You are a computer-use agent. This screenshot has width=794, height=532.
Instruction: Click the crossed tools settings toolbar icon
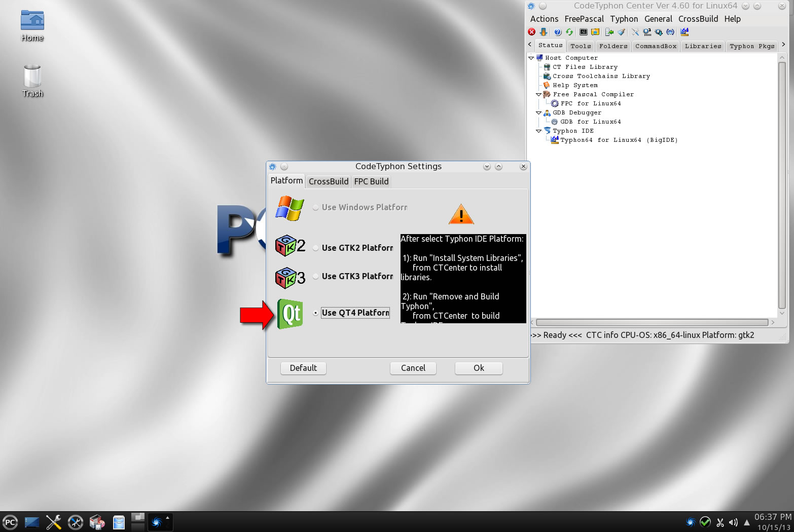click(x=635, y=32)
